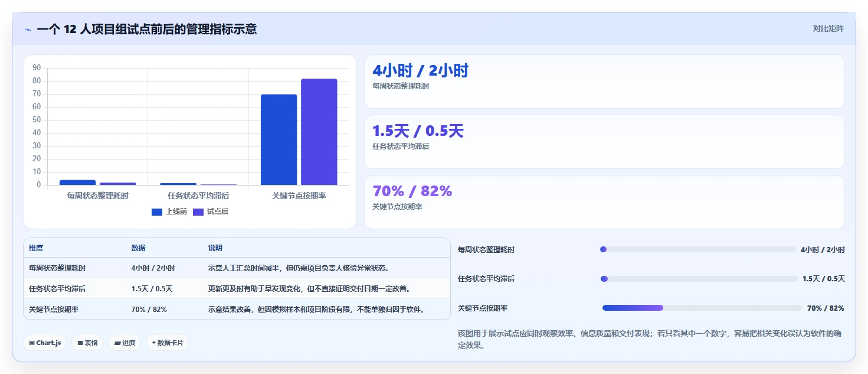Click the 每周状态整理耗时 chart axis label
Viewport: 868px width, 374px height.
[98, 196]
